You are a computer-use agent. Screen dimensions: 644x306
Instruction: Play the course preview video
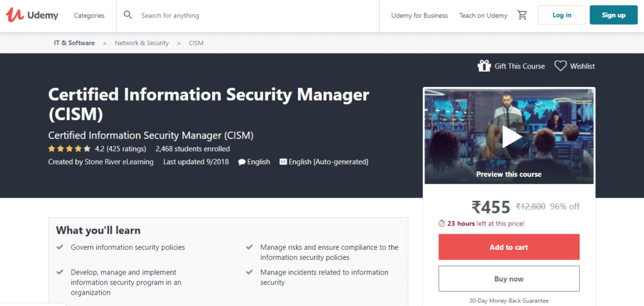(x=509, y=136)
